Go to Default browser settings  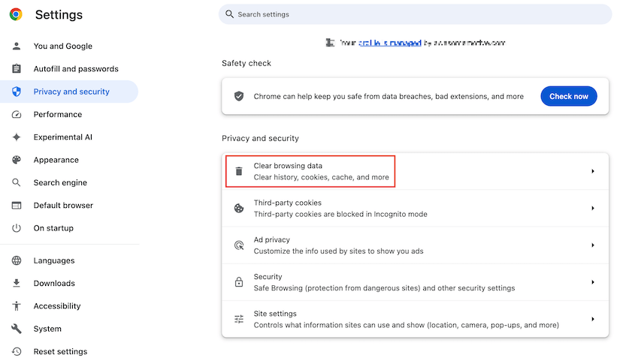(x=69, y=206)
